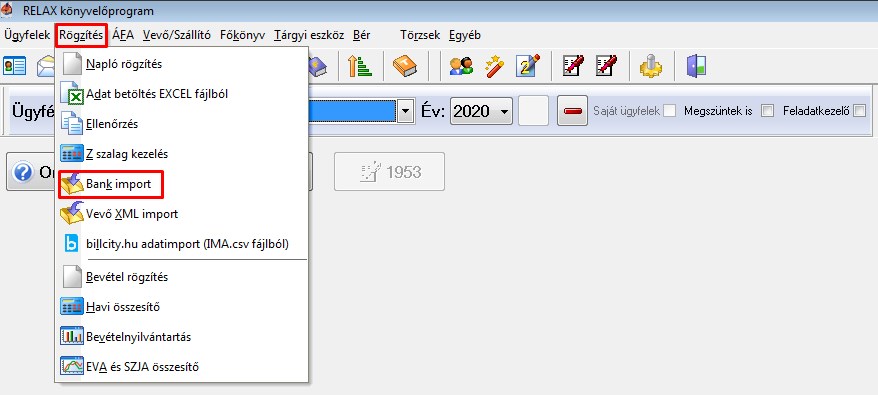Open the Tárgyi eszköz menu
Viewport: 878px width, 395px height.
point(309,35)
